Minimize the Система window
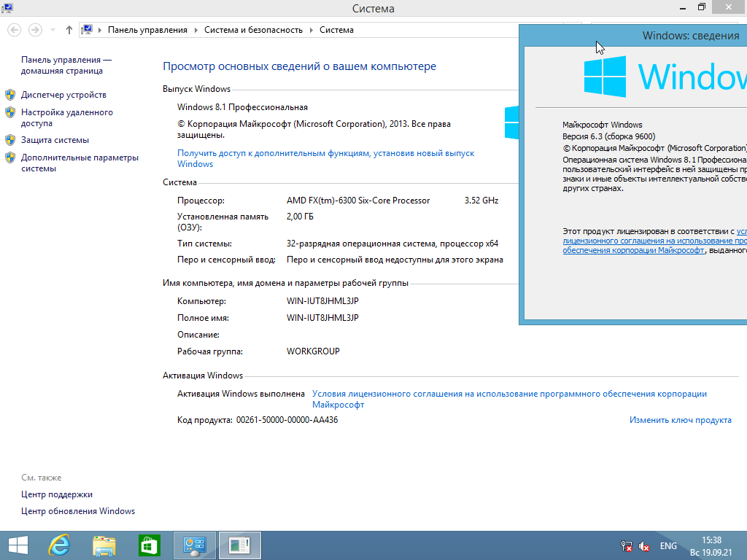 [x=683, y=8]
